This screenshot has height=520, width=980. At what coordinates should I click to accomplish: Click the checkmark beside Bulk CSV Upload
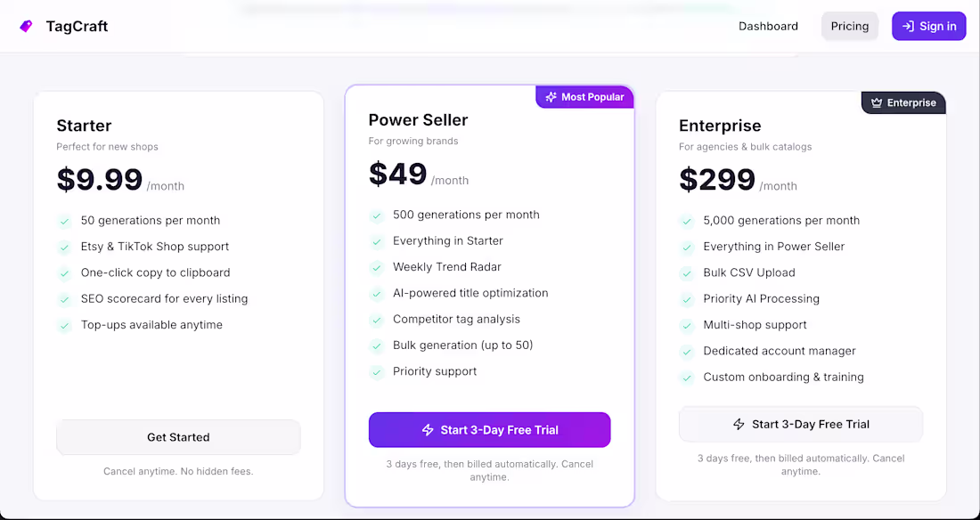687,272
